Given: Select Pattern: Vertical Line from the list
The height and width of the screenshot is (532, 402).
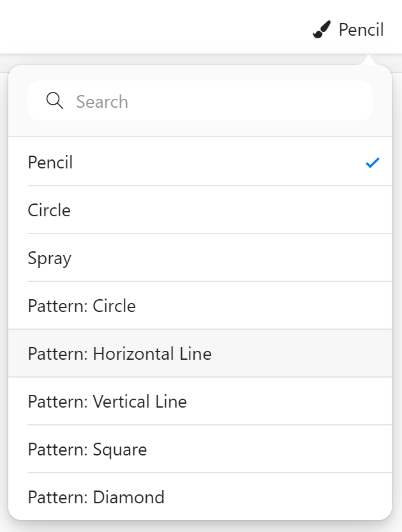Looking at the screenshot, I should click(x=200, y=401).
